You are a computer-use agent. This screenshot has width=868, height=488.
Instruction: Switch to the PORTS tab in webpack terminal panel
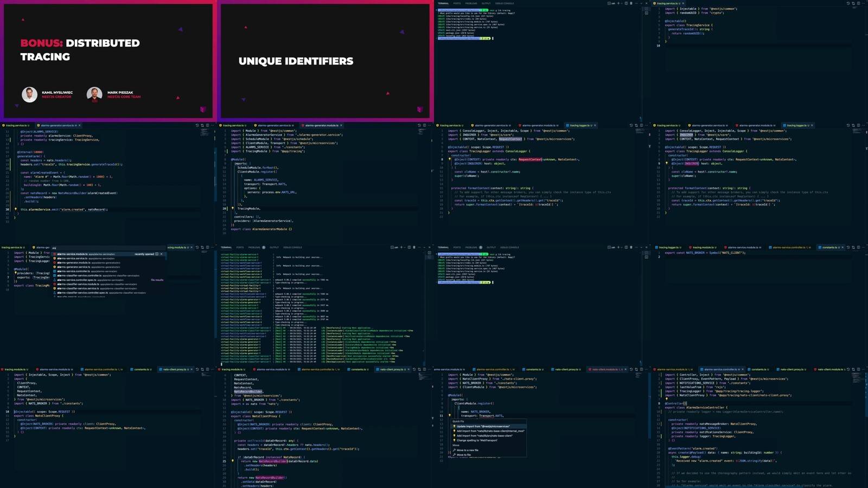coord(240,247)
